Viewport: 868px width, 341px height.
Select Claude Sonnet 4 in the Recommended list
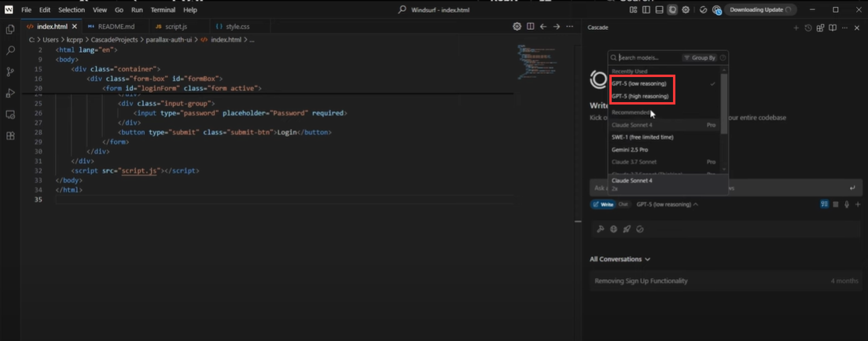pos(664,125)
